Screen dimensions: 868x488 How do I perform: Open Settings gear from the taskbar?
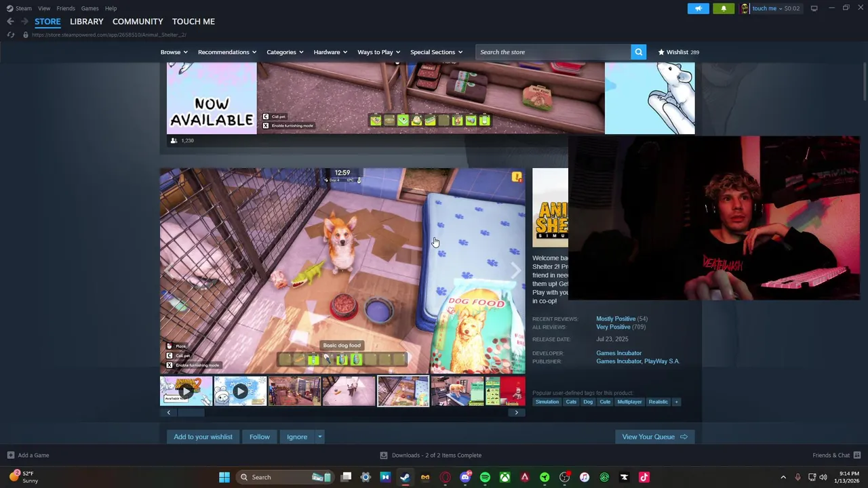pyautogui.click(x=366, y=477)
